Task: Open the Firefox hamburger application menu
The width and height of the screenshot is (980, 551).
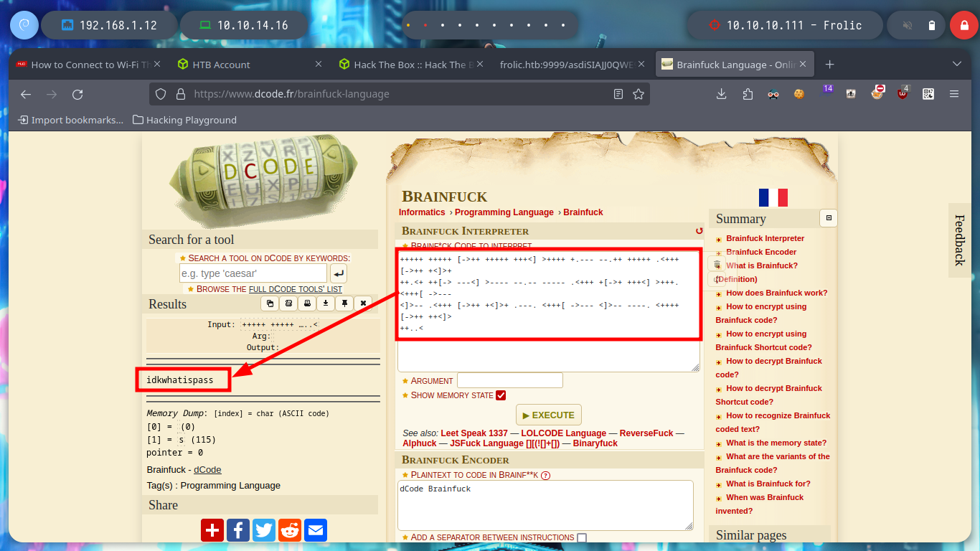Action: 954,94
